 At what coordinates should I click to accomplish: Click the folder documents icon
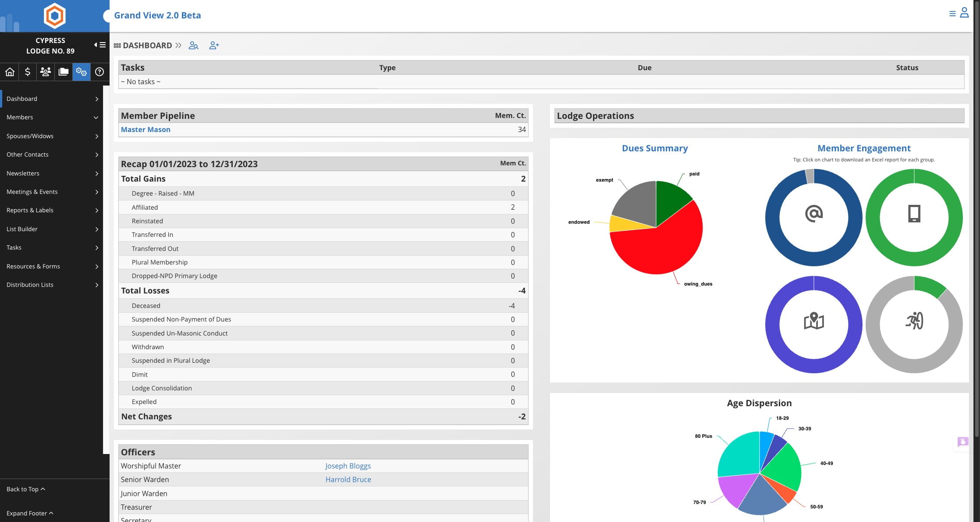(64, 72)
